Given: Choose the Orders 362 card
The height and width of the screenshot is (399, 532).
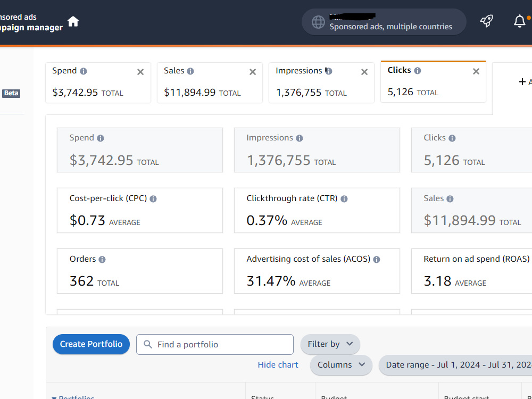Looking at the screenshot, I should coord(140,271).
